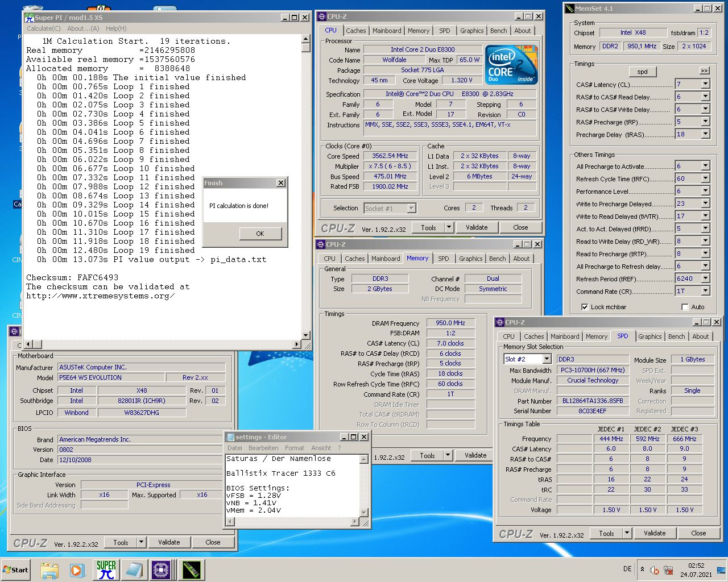Toggle Lock mchbar checkbox in MemSet

point(585,307)
